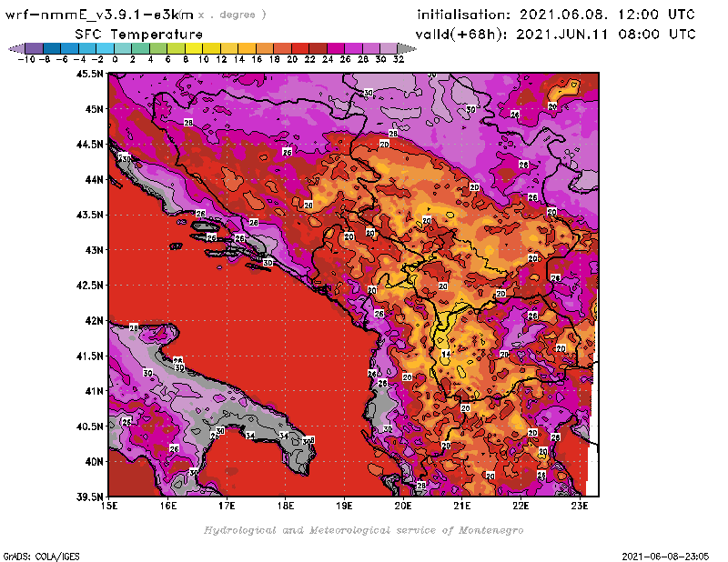This screenshot has width=728, height=562.
Task: Click the '14' contour label on the map
Action: point(446,354)
